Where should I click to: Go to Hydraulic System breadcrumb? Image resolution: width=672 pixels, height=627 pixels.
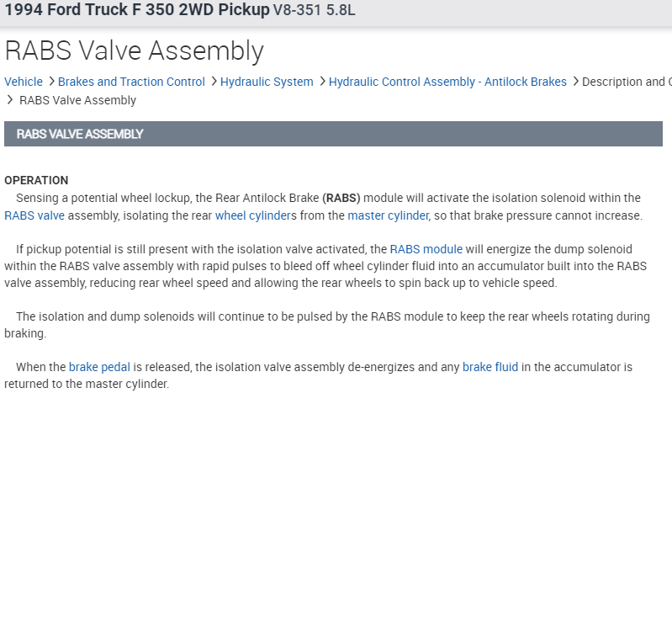coord(267,82)
